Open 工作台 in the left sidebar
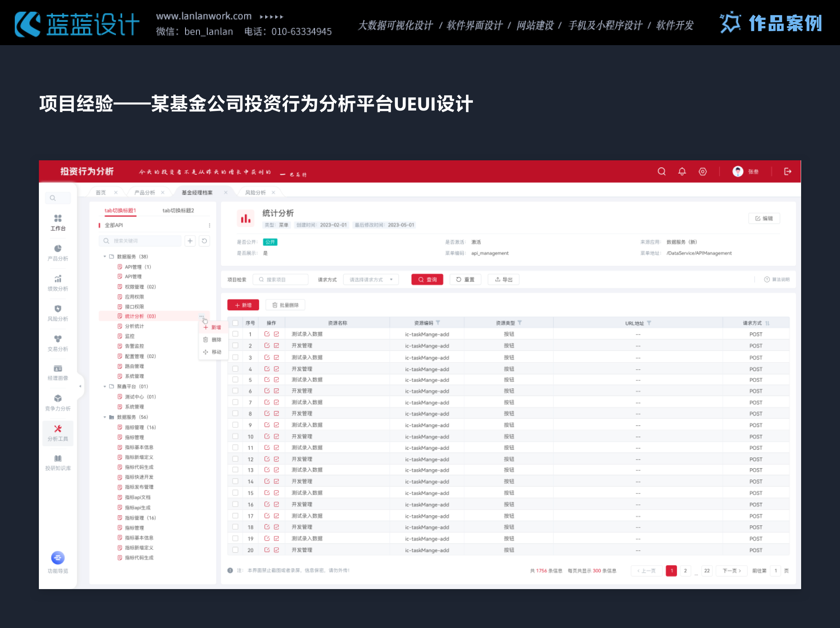The width and height of the screenshot is (840, 628). coord(58,222)
